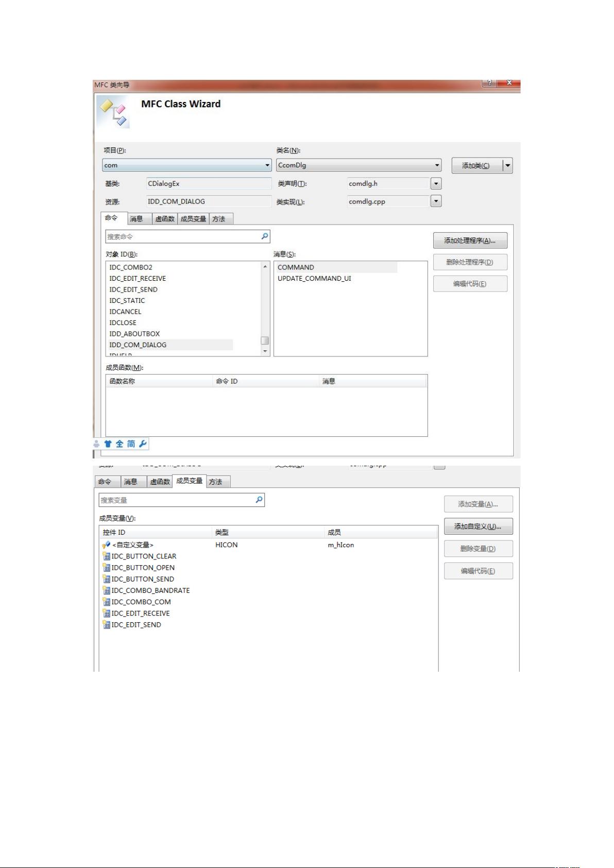614x868 pixels.
Task: Click the person icon on the IME bar
Action: click(x=96, y=444)
